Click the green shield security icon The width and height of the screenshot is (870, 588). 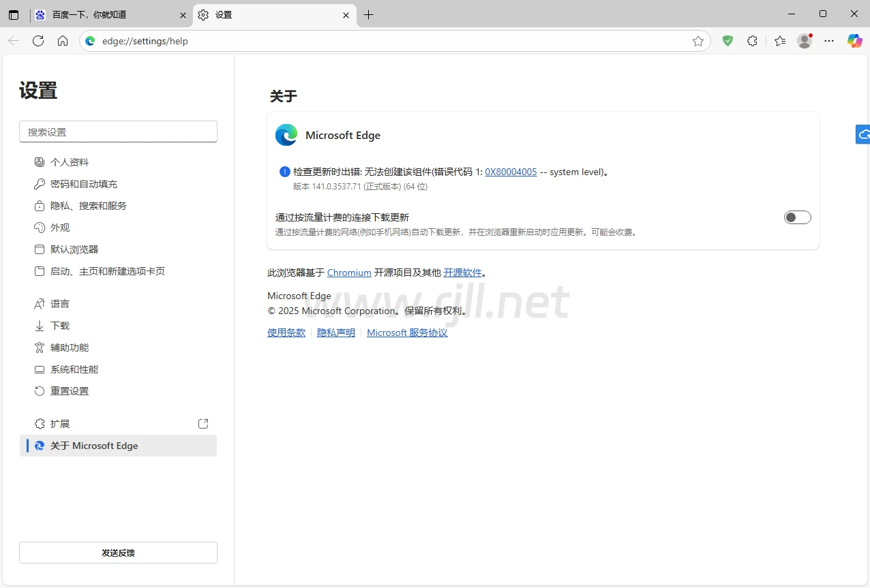tap(727, 41)
